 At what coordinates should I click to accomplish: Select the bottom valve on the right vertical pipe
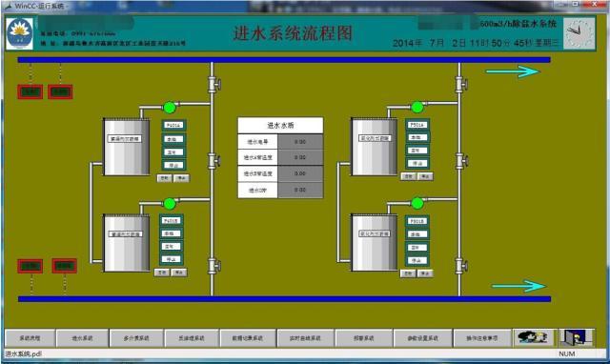tap(461, 266)
